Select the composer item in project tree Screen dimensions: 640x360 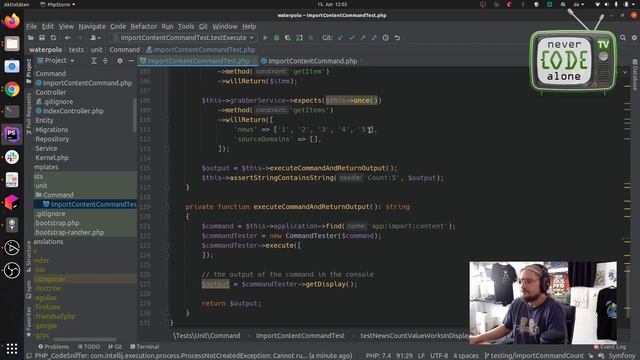pos(50,279)
